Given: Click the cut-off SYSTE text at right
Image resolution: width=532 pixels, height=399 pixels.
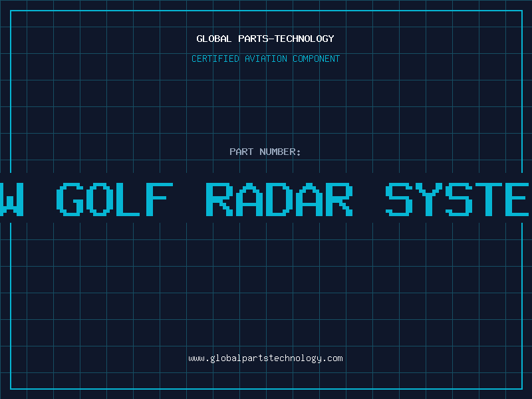Looking at the screenshot, I should (459, 199).
